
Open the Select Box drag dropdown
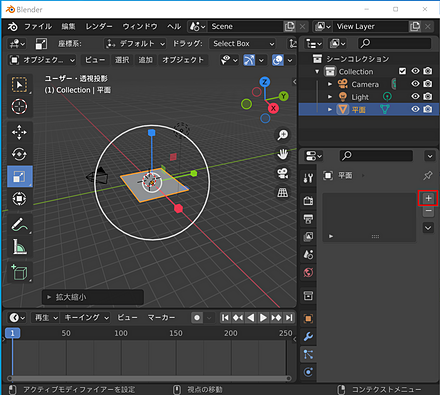[x=243, y=44]
